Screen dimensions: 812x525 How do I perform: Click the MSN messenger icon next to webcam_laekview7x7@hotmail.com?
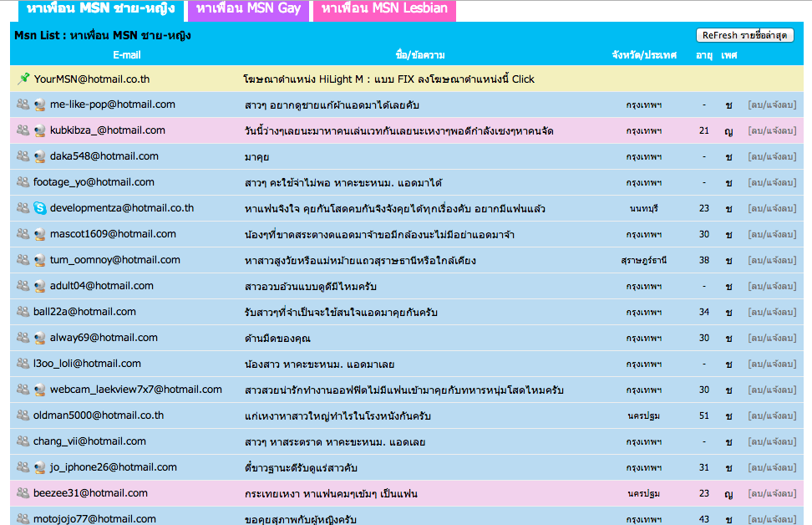[40, 390]
